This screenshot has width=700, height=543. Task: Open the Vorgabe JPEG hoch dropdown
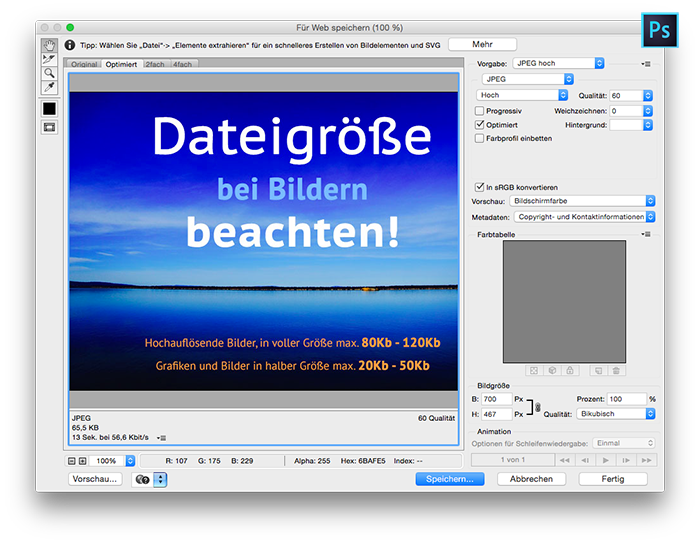[x=558, y=63]
